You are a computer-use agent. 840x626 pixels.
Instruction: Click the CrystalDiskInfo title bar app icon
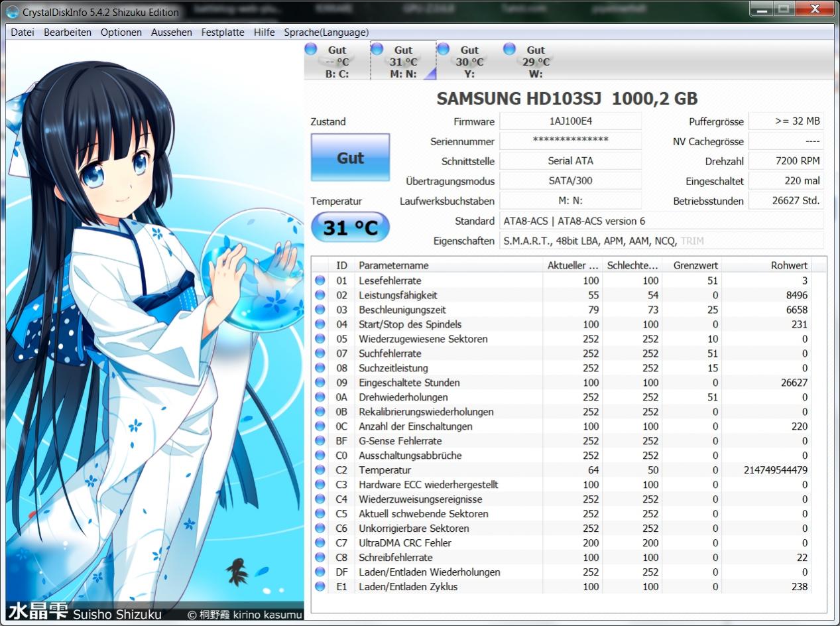pyautogui.click(x=12, y=12)
